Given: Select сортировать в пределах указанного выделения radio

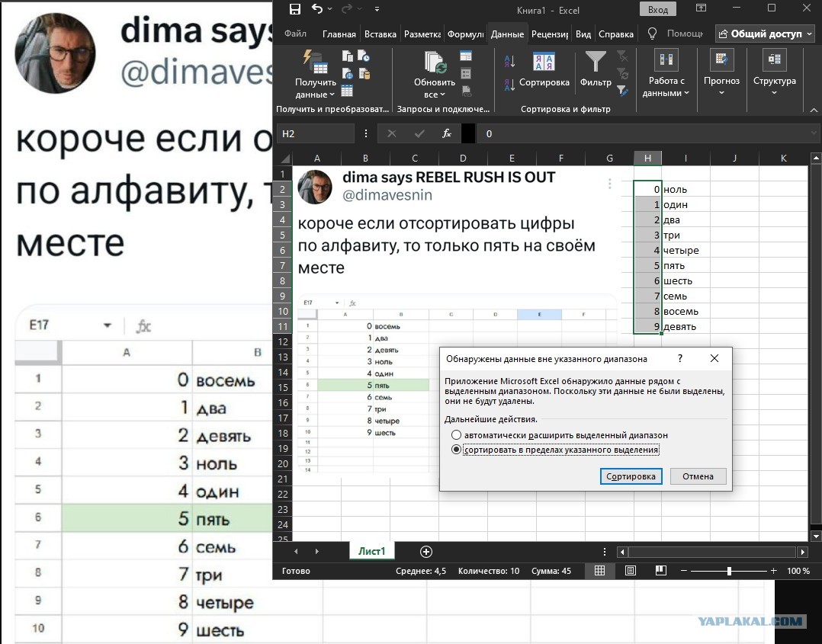Looking at the screenshot, I should pyautogui.click(x=456, y=450).
